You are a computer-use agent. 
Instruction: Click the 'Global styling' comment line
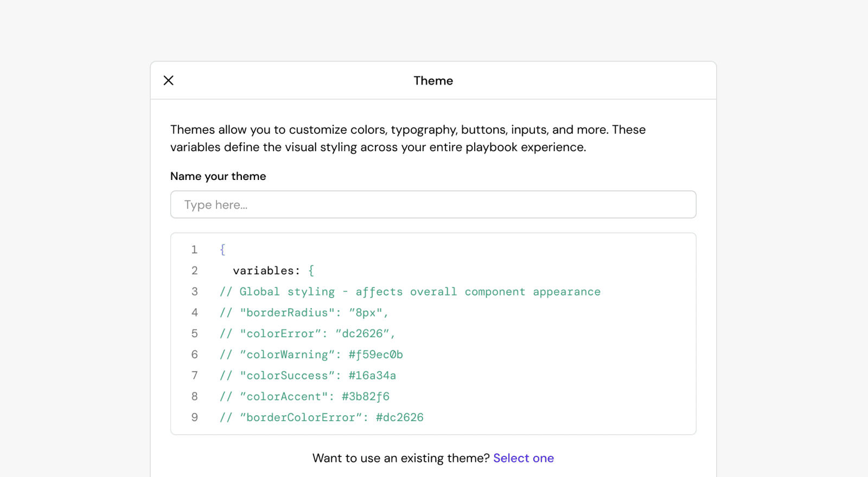(410, 292)
